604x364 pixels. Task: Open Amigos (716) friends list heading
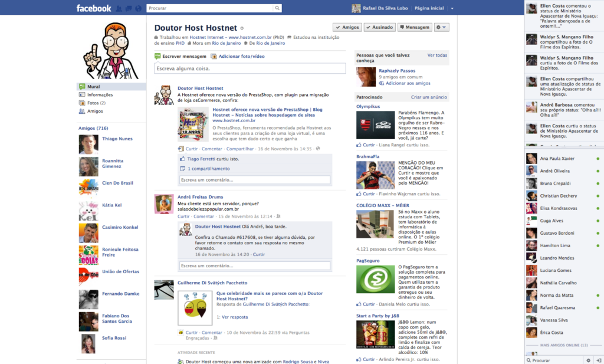[93, 128]
